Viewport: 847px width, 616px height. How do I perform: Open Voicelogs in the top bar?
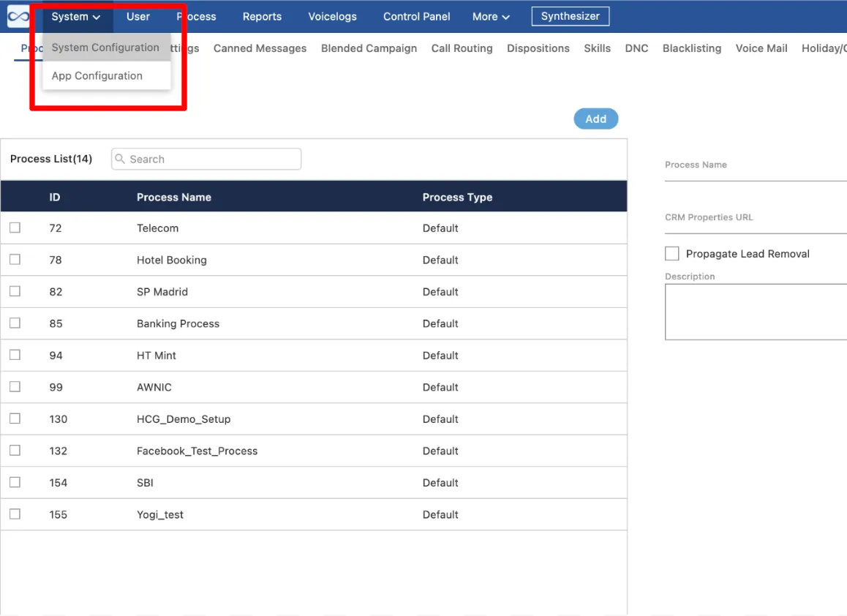click(333, 17)
